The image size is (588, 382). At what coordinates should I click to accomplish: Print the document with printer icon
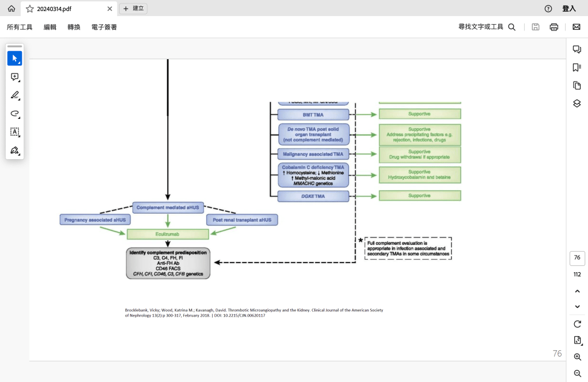554,27
